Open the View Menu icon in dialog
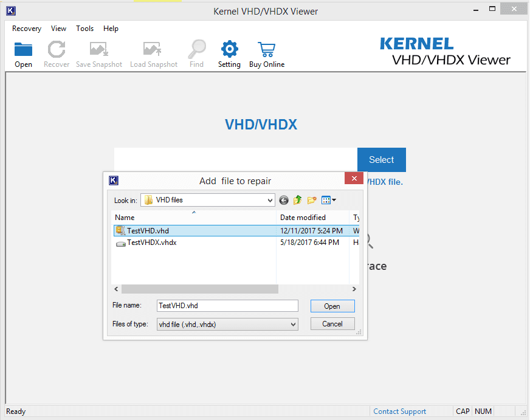 [329, 200]
